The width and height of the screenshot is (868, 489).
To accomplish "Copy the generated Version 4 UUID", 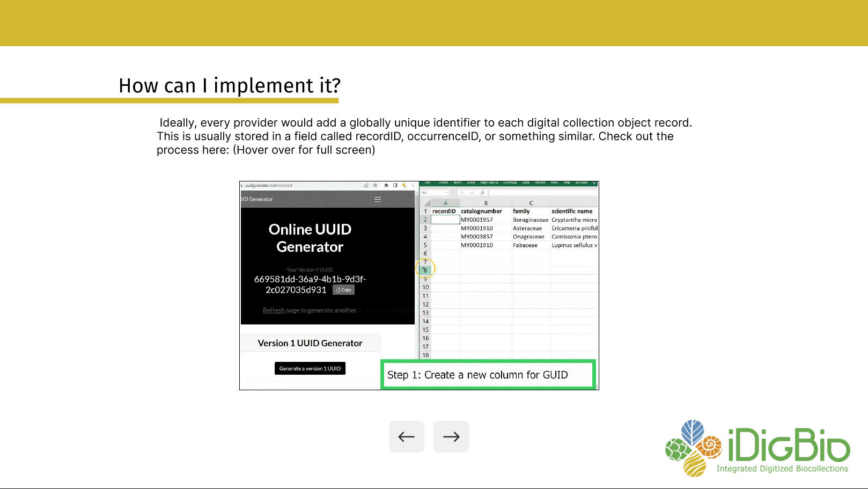I will click(x=343, y=290).
